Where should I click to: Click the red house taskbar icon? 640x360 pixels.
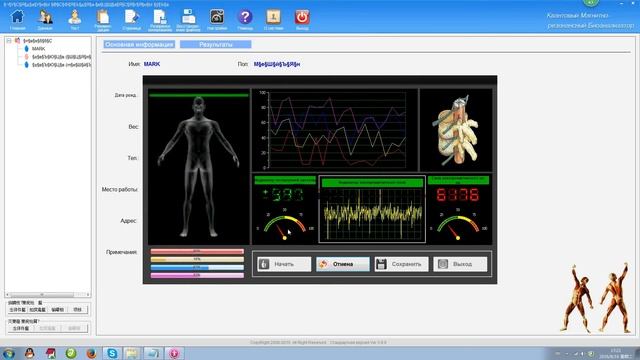(x=51, y=353)
